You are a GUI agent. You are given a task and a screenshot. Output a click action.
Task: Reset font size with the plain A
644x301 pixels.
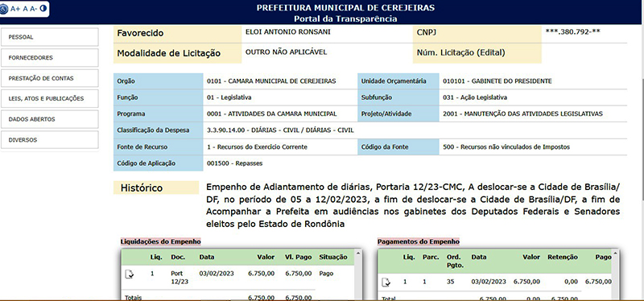coord(25,9)
